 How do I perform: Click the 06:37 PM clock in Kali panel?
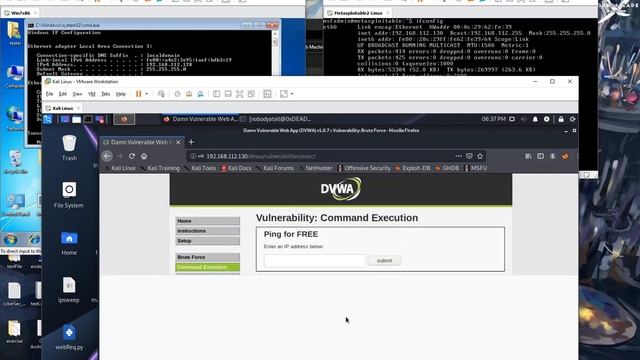493,119
